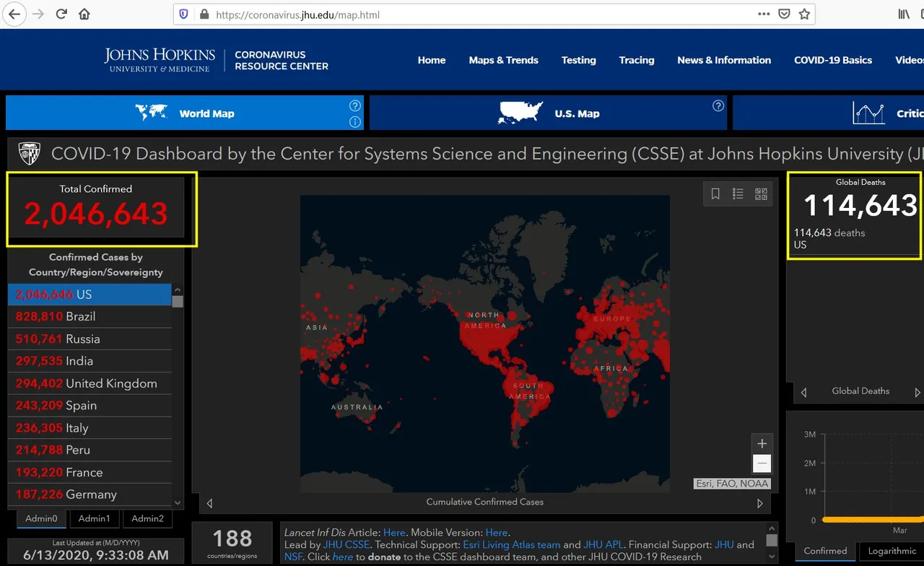This screenshot has height=566, width=924.
Task: Select the World Map tab
Action: click(x=185, y=113)
